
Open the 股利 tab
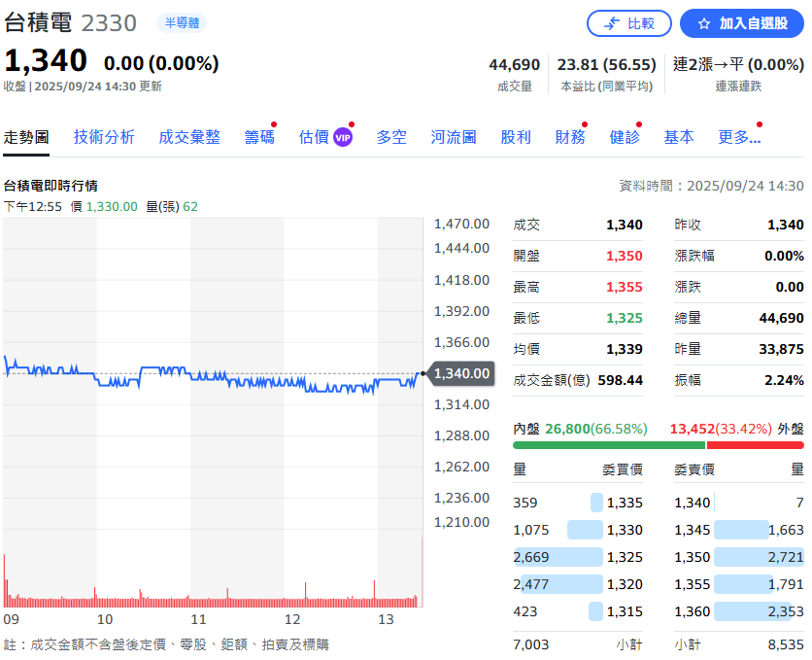click(x=515, y=137)
